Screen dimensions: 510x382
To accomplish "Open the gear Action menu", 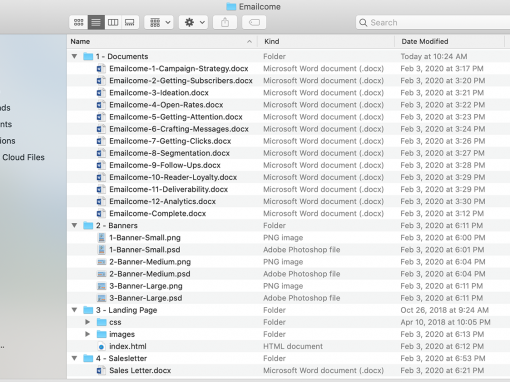I will [x=194, y=23].
